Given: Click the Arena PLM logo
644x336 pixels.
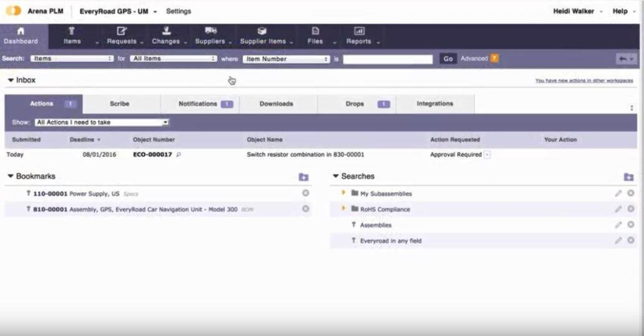Looking at the screenshot, I should [x=14, y=11].
